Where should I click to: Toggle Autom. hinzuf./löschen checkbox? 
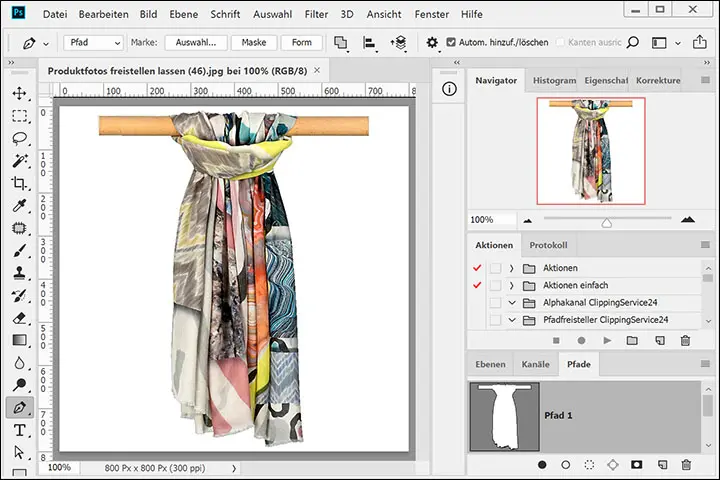coord(451,43)
